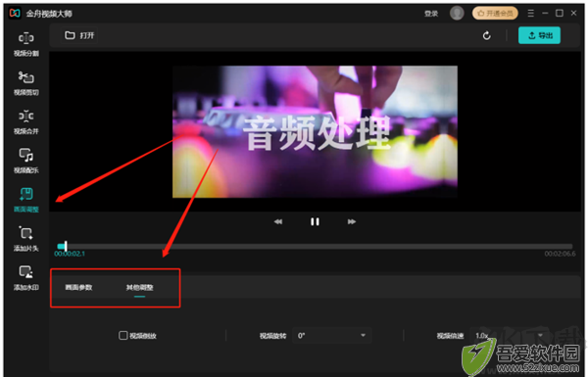
Task: Switch to the 画面参数 tab
Action: pos(78,288)
